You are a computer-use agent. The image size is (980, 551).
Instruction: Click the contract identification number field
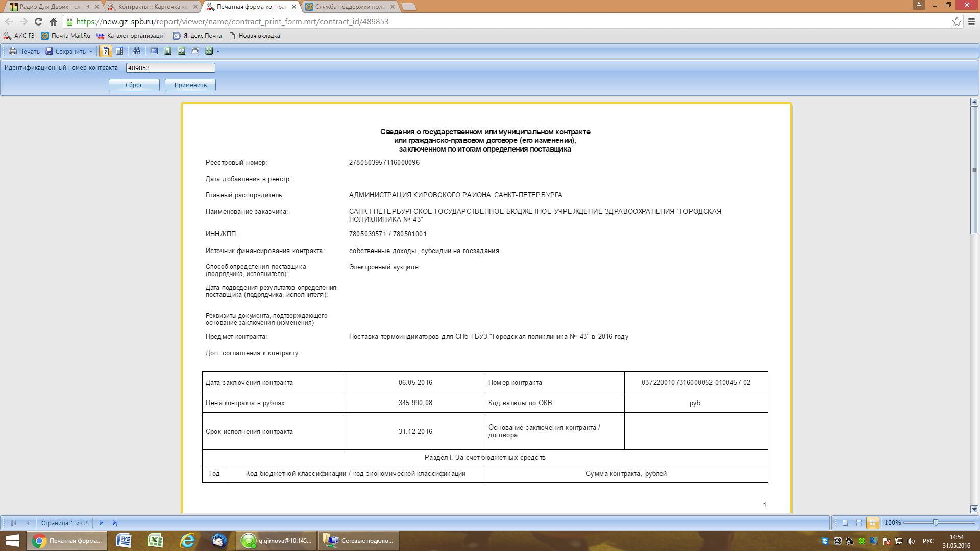pyautogui.click(x=170, y=68)
